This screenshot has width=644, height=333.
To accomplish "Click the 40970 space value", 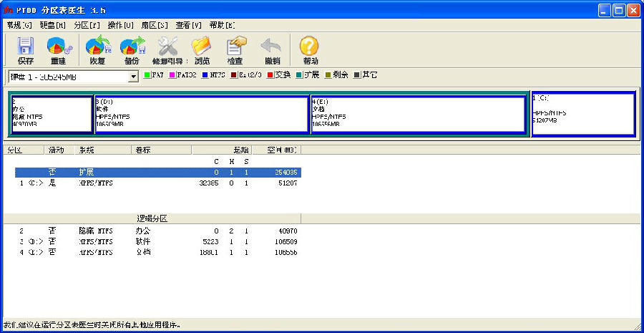I will 286,231.
